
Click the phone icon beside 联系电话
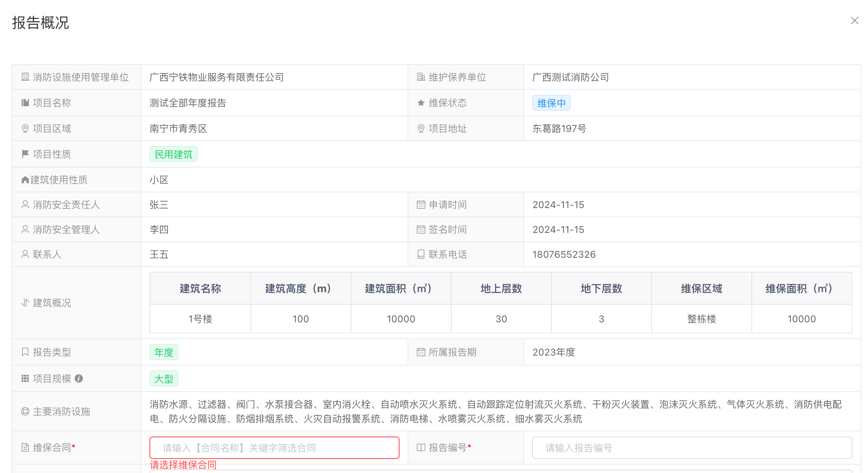[x=421, y=254]
